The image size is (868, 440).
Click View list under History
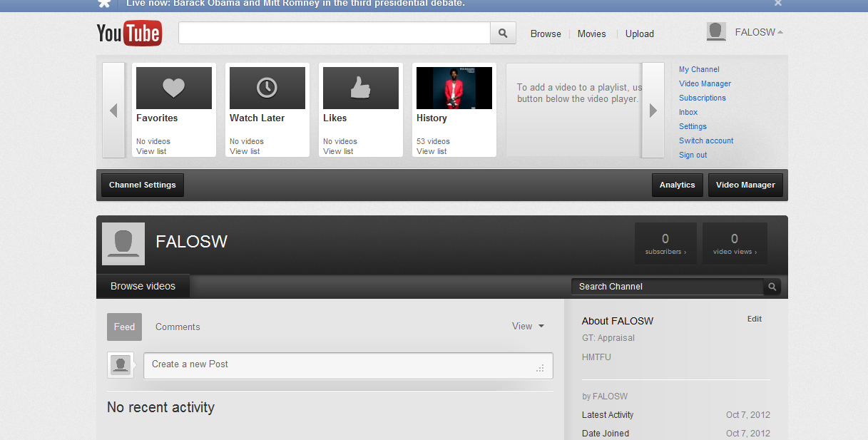click(432, 151)
